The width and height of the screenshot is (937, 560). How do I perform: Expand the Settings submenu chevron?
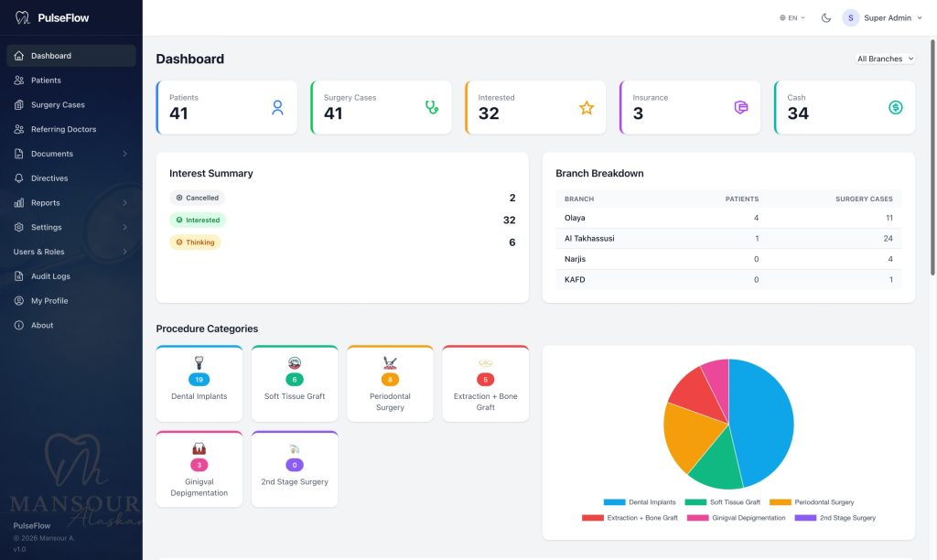tap(124, 227)
